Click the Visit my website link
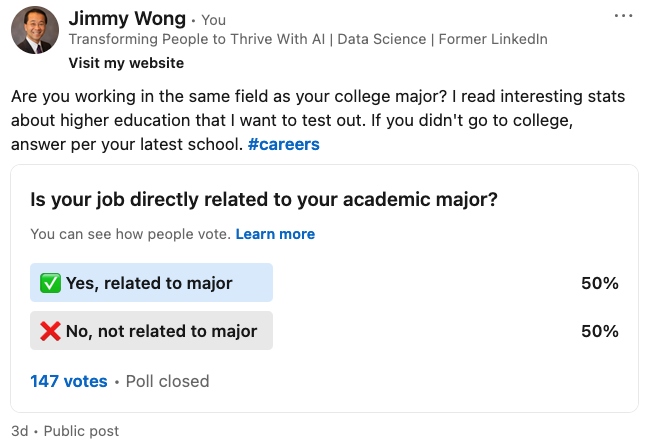The height and width of the screenshot is (446, 649). coord(126,62)
